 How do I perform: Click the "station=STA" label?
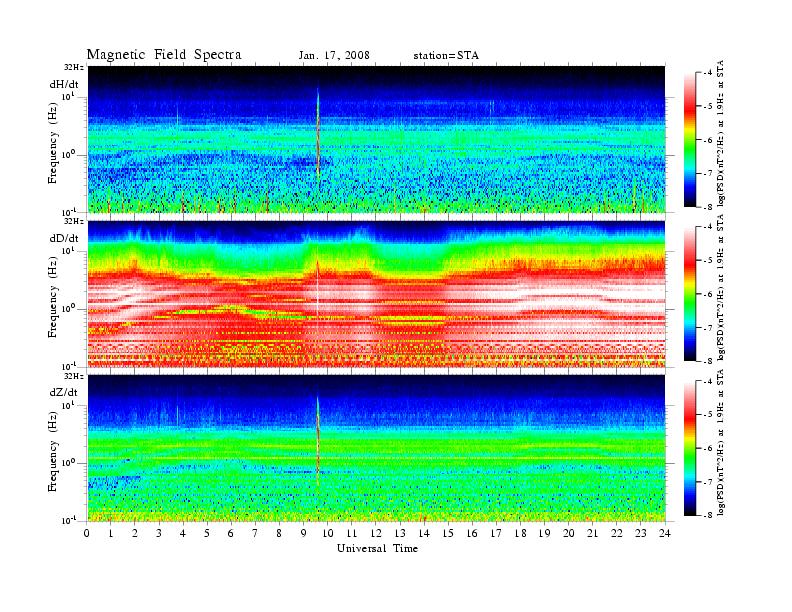(x=446, y=55)
